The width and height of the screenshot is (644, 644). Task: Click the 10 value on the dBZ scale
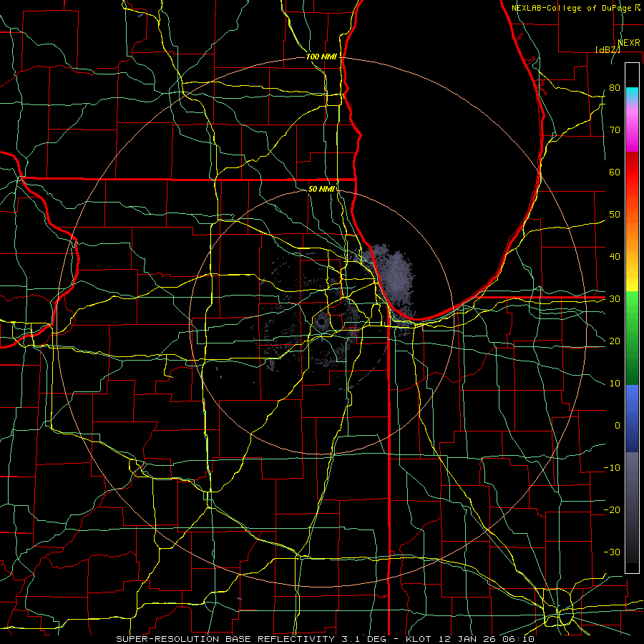coord(615,384)
